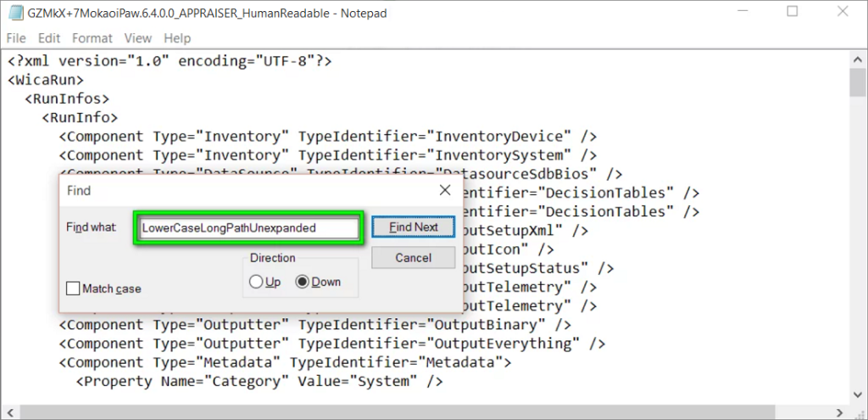Click the vertical scrollbar thumb

[858, 85]
